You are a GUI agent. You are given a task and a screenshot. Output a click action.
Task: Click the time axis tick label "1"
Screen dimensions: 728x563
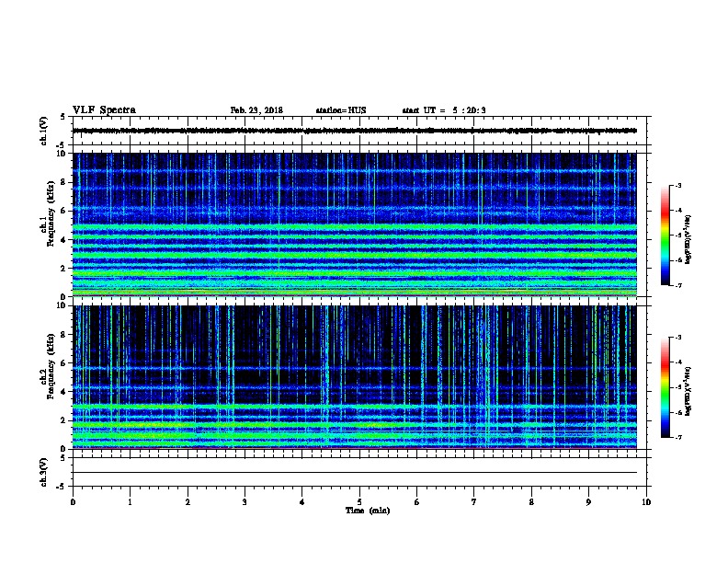click(130, 502)
